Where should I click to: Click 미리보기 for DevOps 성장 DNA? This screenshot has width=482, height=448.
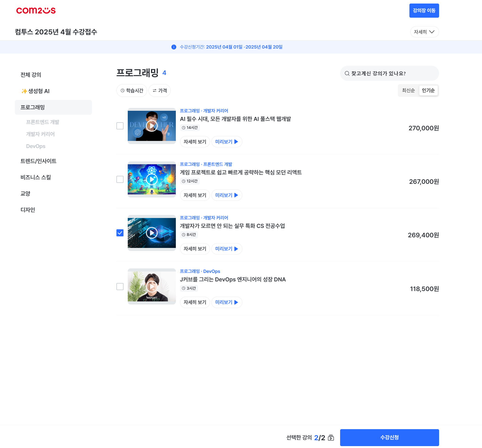point(227,302)
